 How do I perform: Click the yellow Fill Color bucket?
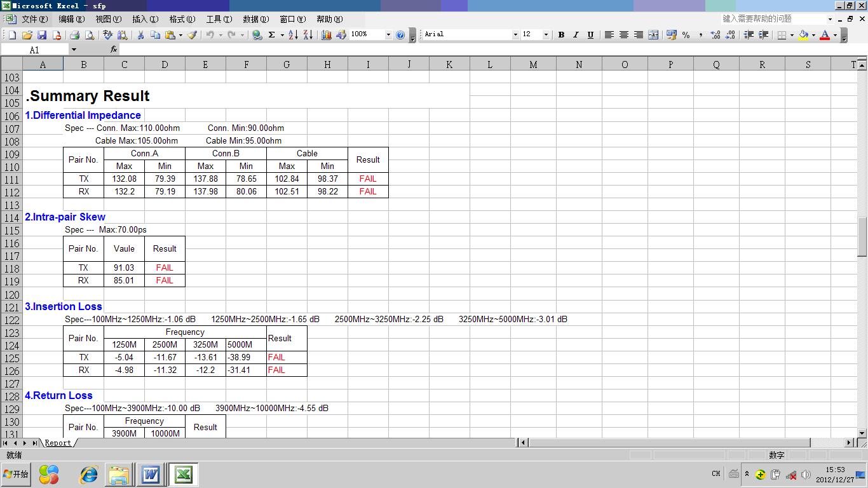803,35
